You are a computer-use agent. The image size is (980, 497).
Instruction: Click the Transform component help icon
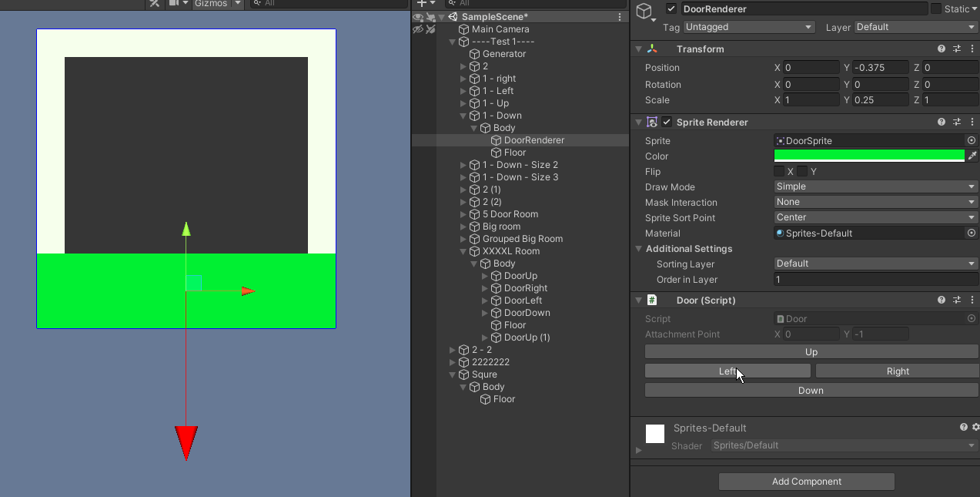[x=942, y=49]
